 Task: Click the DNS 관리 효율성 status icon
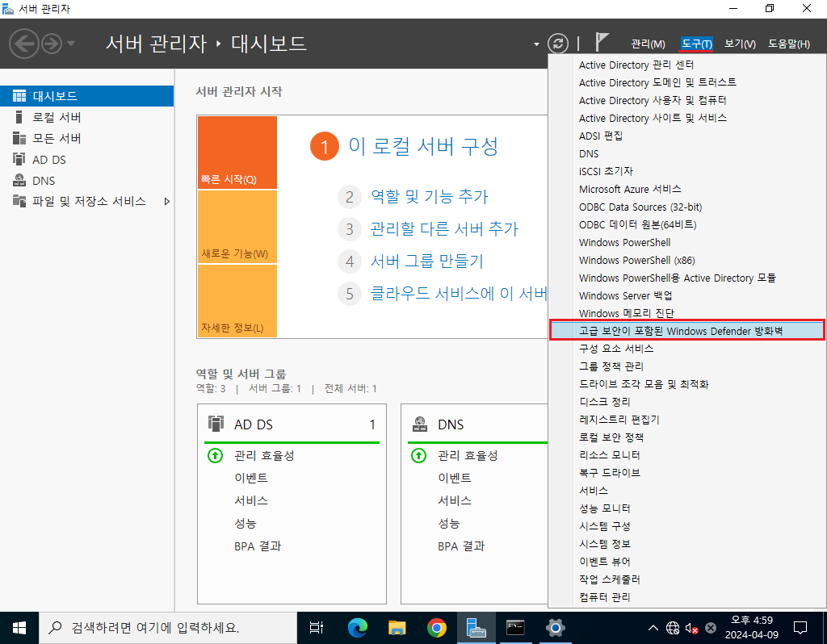pos(418,455)
